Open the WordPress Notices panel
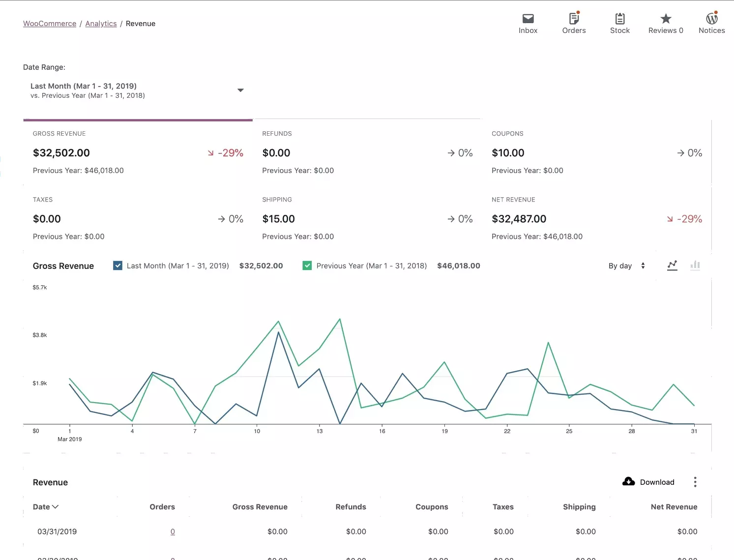Screen dimensions: 734x560 click(711, 24)
